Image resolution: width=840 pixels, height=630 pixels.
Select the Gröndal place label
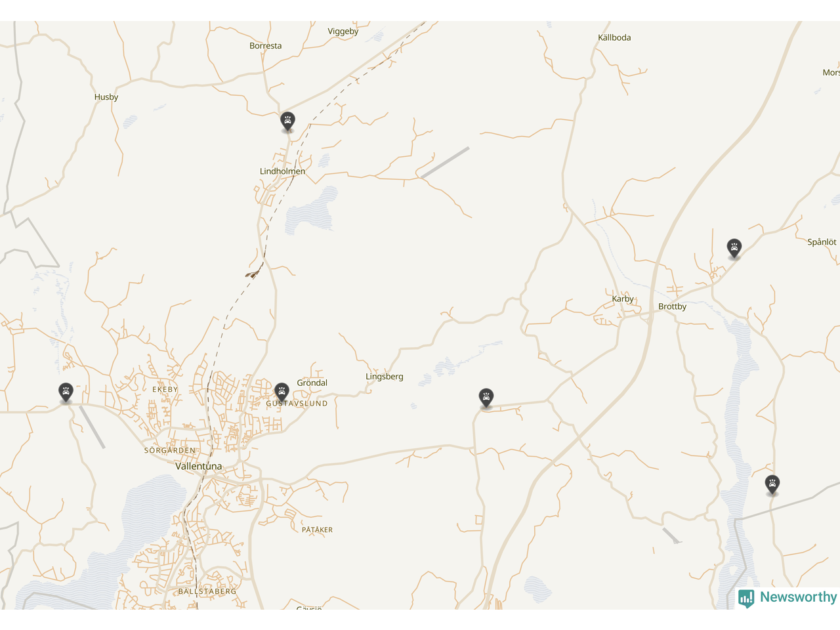(x=312, y=383)
